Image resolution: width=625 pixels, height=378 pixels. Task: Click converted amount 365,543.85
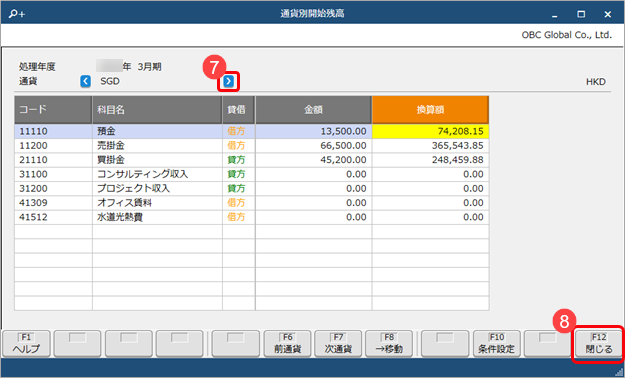coord(430,146)
